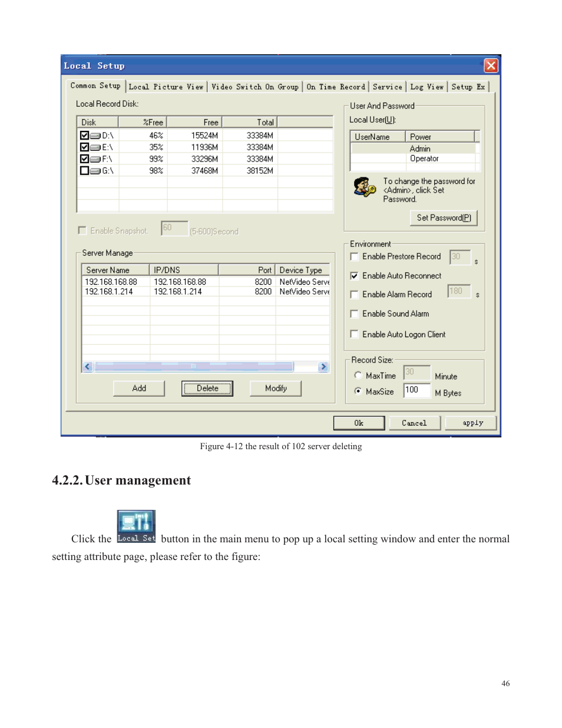This screenshot has height=728, width=562.
Task: Click the Server Name column header
Action: 115,270
